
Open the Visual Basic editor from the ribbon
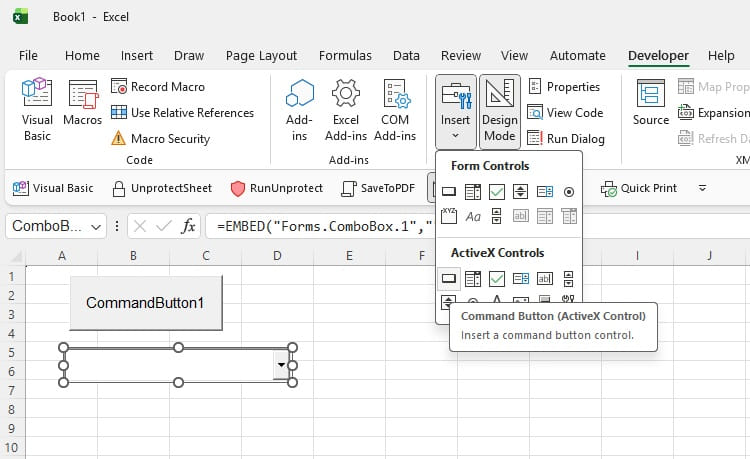pos(37,109)
